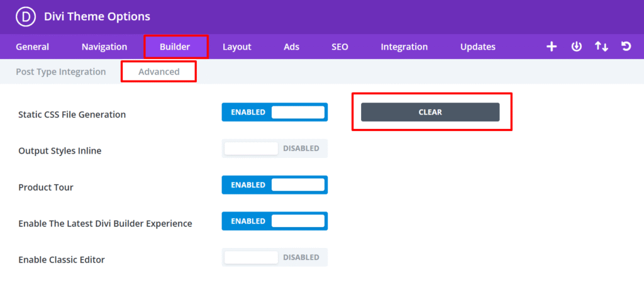Select the Builder tab
The width and height of the screenshot is (644, 287).
(x=175, y=47)
